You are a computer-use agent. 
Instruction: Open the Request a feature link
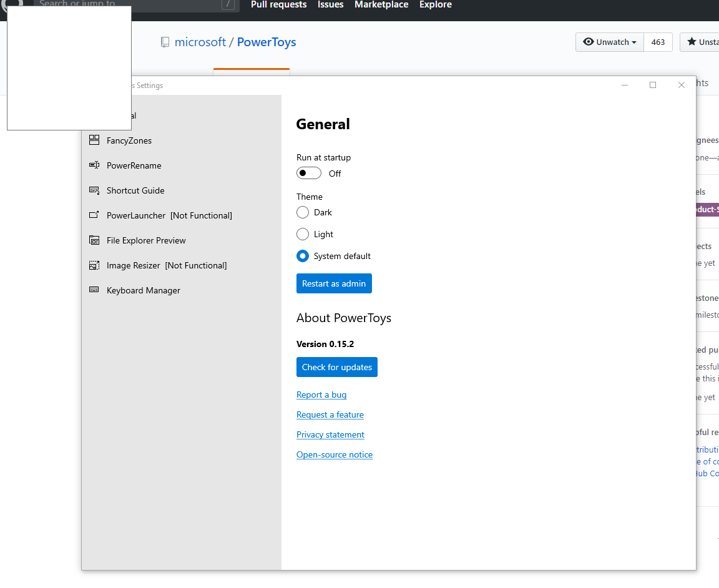330,414
